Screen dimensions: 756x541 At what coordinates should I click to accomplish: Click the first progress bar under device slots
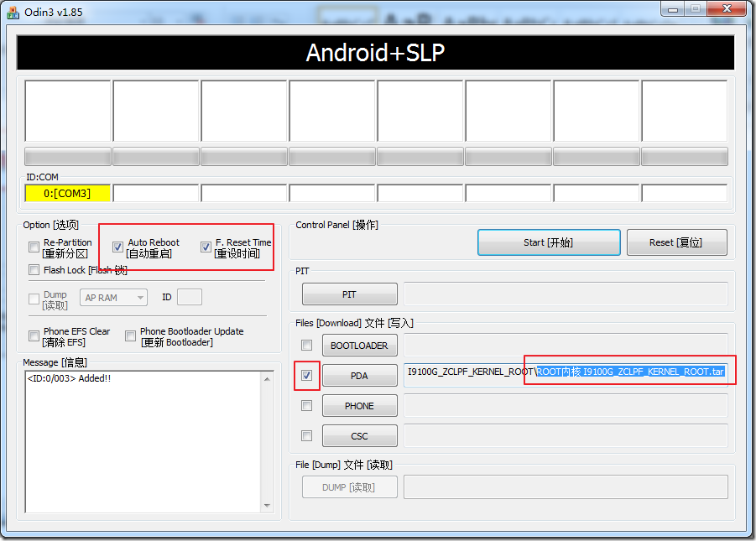[67, 157]
